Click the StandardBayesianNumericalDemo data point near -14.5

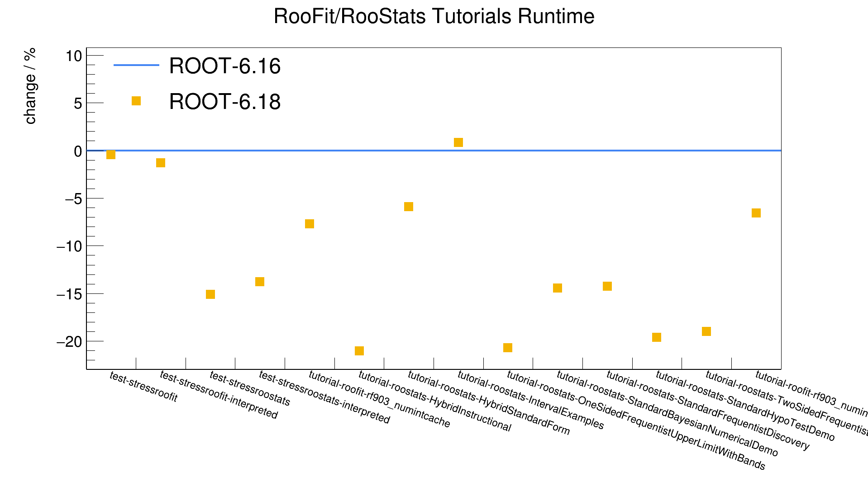pos(558,288)
